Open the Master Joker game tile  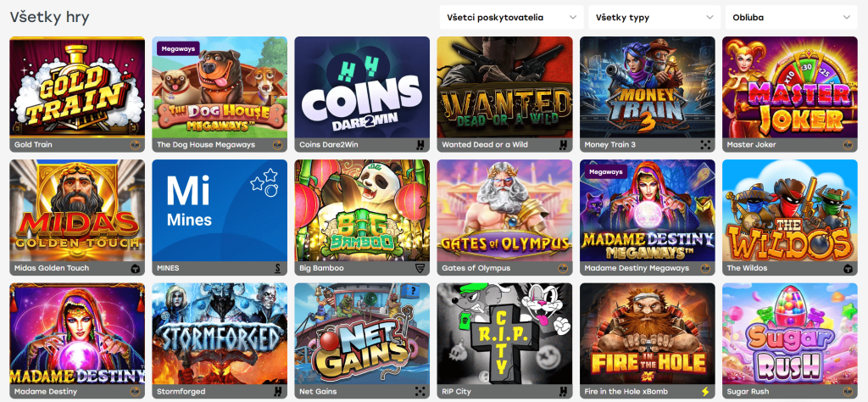click(790, 87)
